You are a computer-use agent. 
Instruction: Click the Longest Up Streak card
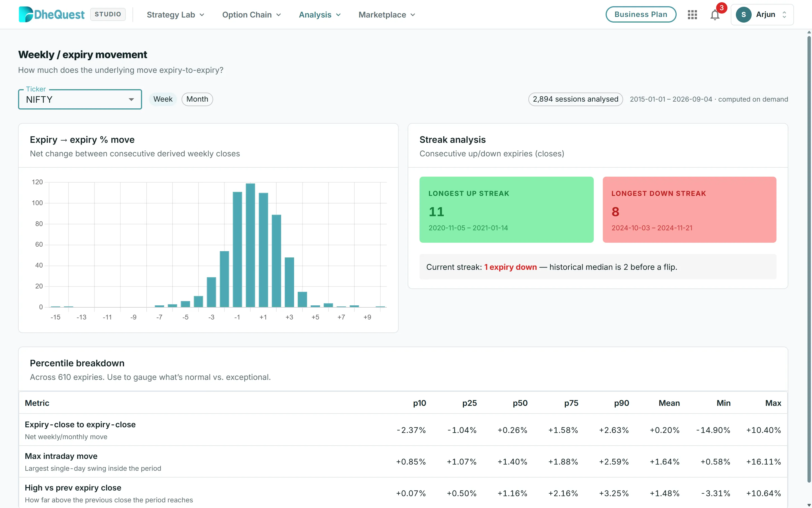[x=506, y=210]
